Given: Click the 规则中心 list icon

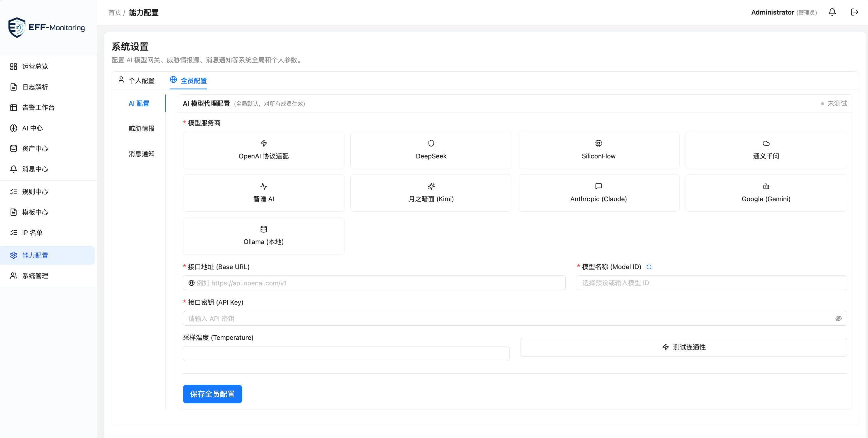Looking at the screenshot, I should click(x=13, y=192).
